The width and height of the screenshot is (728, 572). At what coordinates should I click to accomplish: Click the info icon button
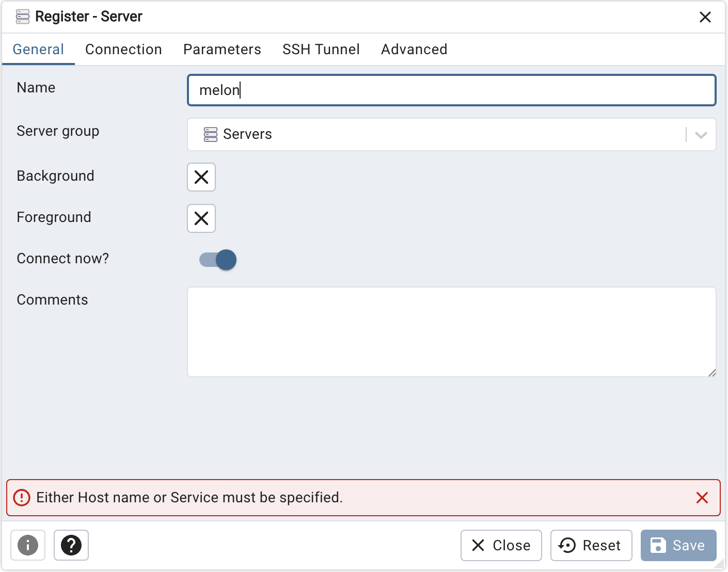(28, 545)
